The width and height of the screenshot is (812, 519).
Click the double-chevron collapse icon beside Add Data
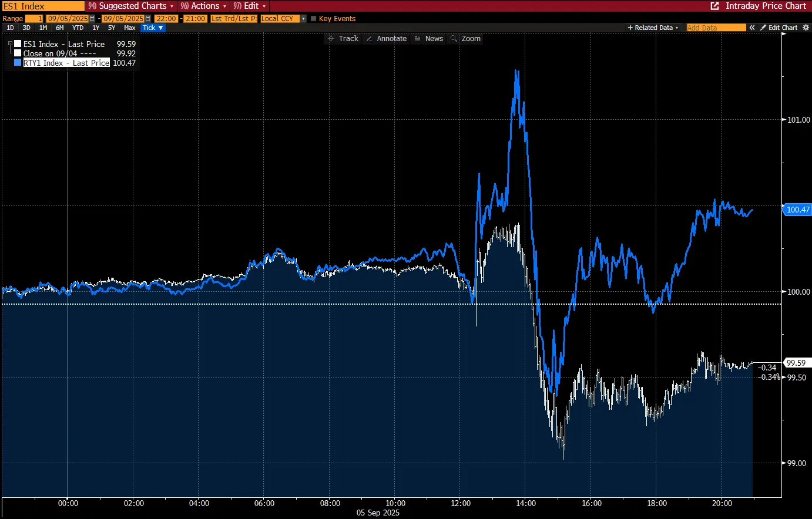point(752,28)
